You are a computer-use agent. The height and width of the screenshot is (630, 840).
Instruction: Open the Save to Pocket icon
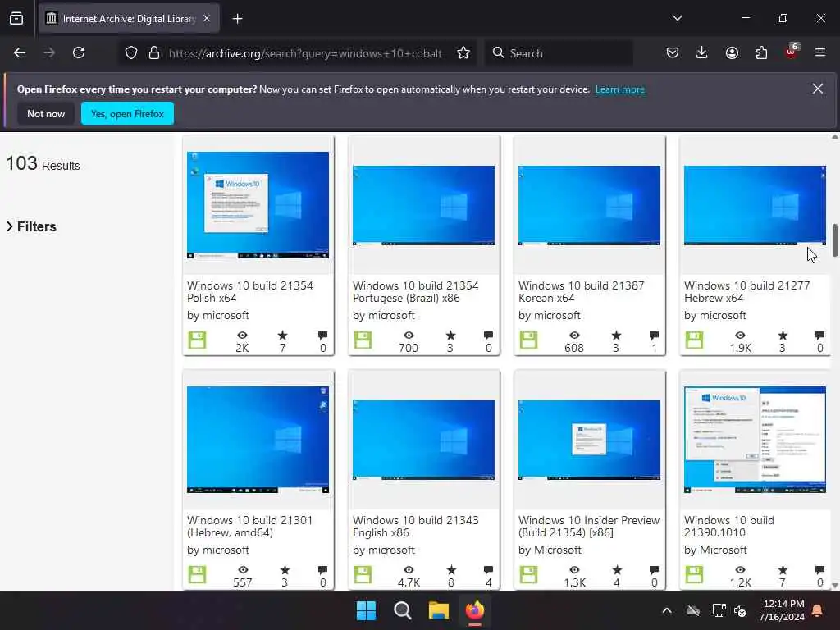673,52
